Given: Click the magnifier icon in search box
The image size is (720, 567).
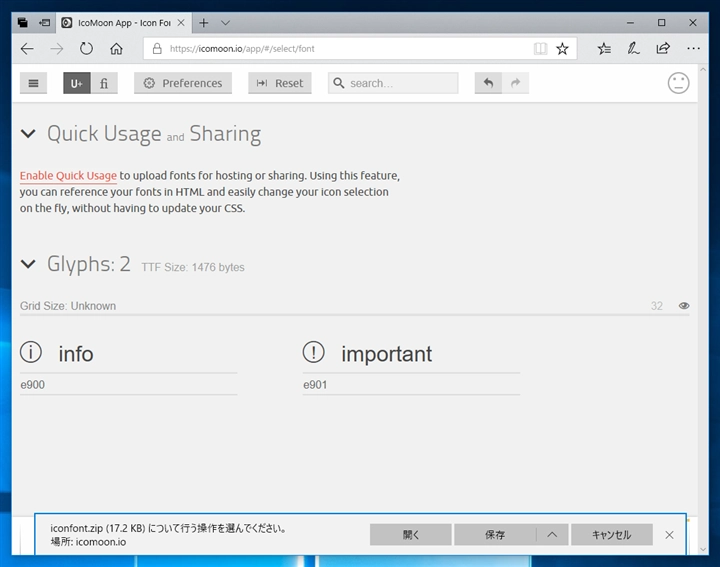Looking at the screenshot, I should tap(338, 83).
